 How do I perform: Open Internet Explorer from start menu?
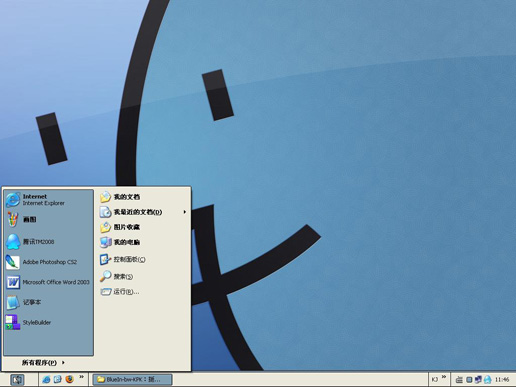coord(49,200)
